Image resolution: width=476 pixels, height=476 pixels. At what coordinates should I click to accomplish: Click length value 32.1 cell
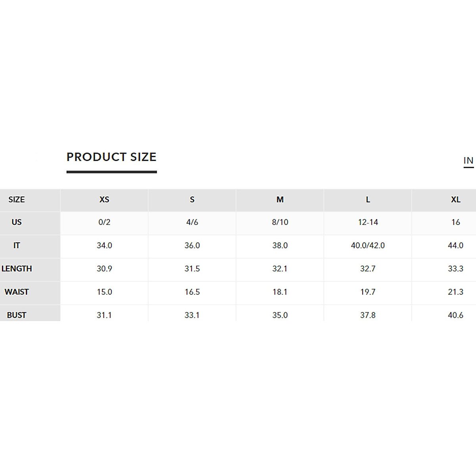tap(280, 269)
